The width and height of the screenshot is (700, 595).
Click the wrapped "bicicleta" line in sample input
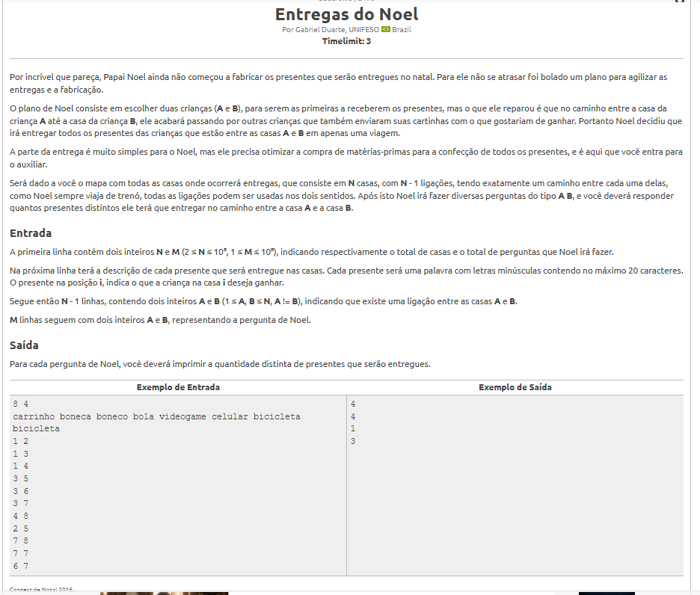coord(36,428)
